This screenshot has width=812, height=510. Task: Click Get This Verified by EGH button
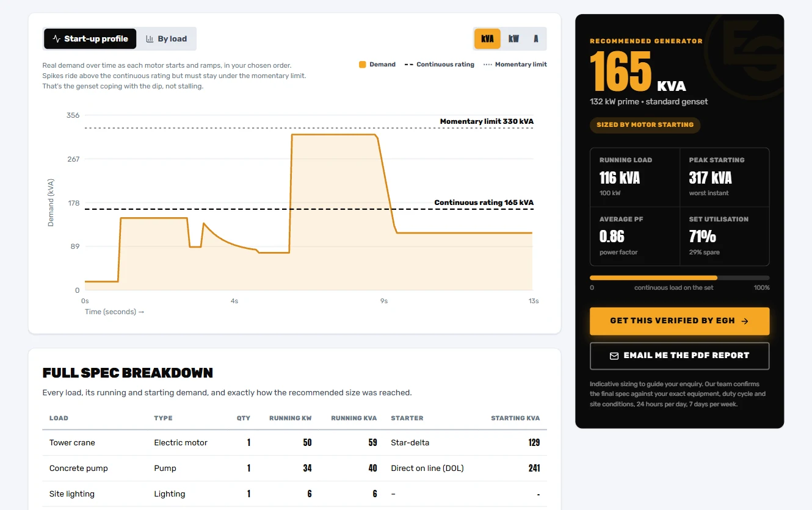(680, 321)
